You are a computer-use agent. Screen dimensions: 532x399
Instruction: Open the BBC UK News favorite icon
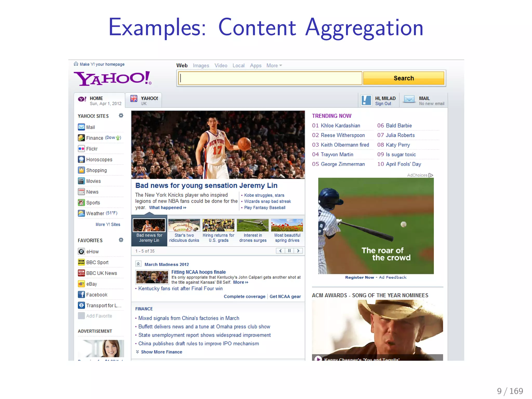click(81, 273)
